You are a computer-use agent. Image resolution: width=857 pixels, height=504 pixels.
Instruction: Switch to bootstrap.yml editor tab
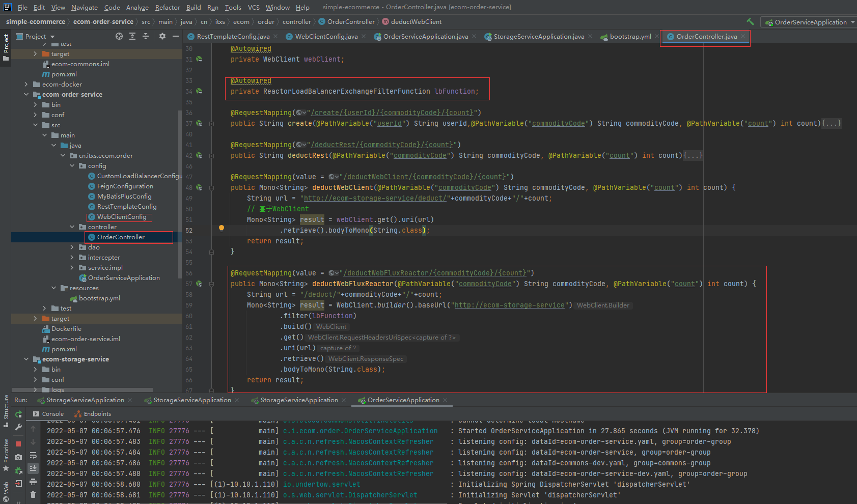pyautogui.click(x=630, y=37)
